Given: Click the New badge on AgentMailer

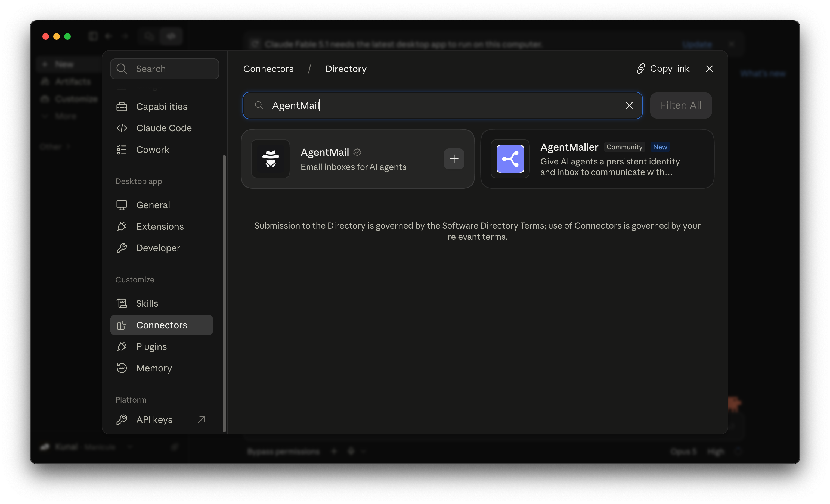Looking at the screenshot, I should (x=660, y=147).
